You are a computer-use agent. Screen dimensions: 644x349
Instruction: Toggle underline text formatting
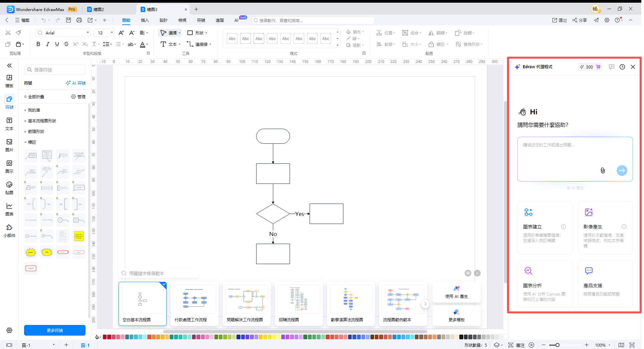(x=57, y=44)
